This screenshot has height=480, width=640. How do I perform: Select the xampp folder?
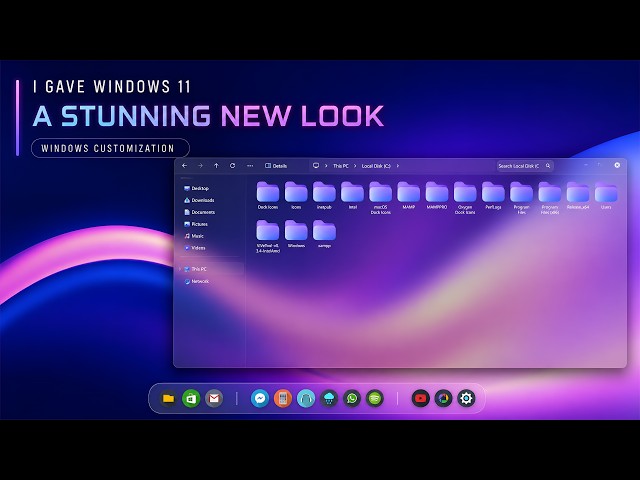tap(324, 234)
